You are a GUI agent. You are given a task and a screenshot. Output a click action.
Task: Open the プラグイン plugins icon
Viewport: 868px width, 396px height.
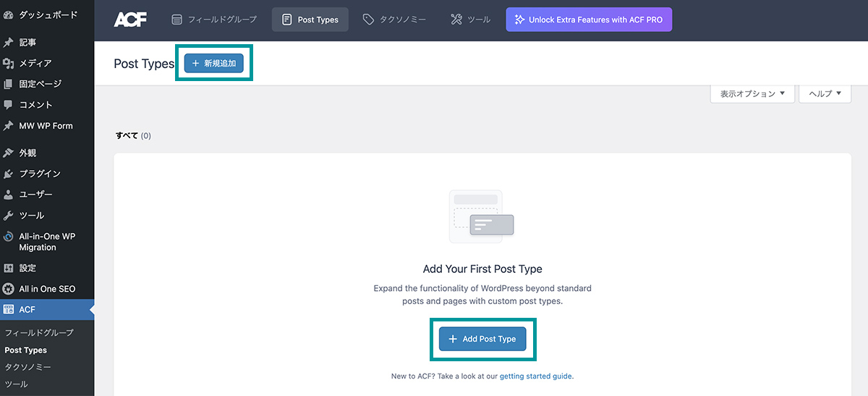coord(9,174)
